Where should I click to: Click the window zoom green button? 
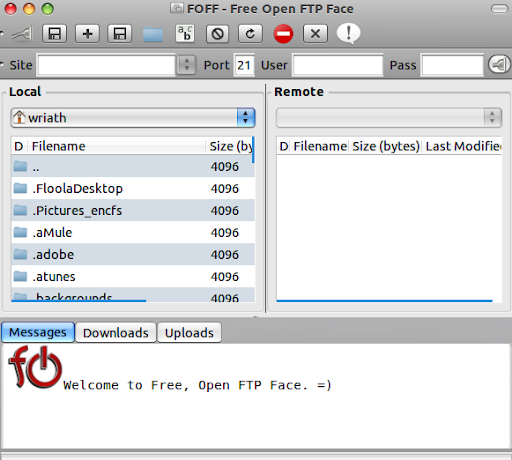47,9
